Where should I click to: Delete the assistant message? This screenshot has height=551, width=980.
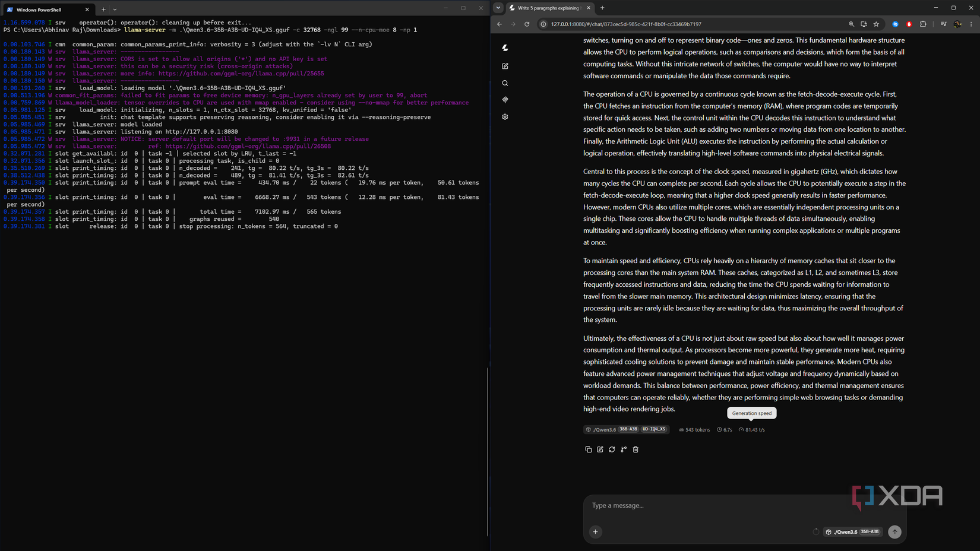pyautogui.click(x=636, y=449)
